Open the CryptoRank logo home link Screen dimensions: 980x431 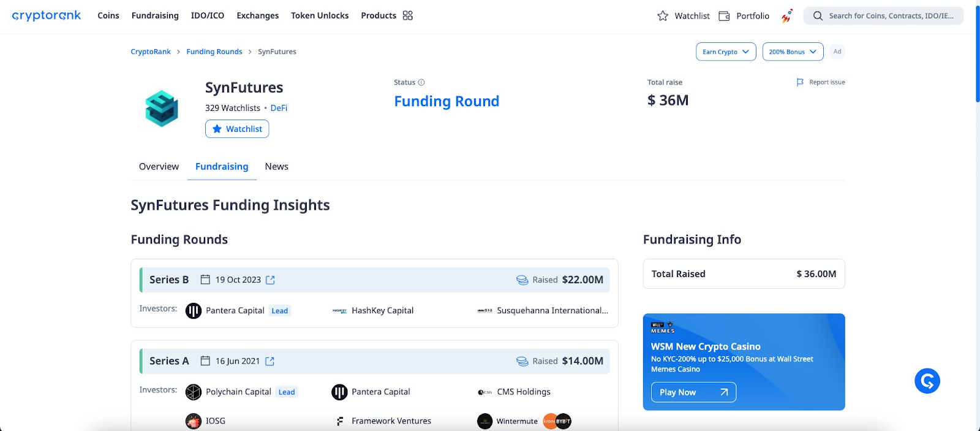click(47, 15)
